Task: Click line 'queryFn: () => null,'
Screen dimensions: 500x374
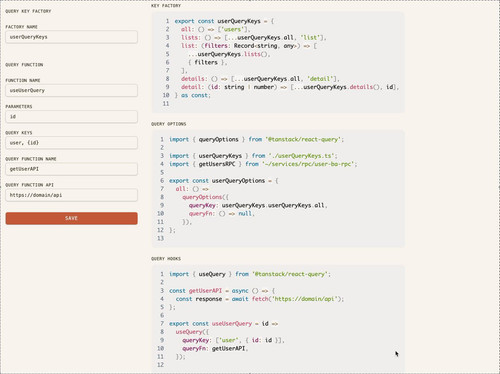Action: pos(221,214)
